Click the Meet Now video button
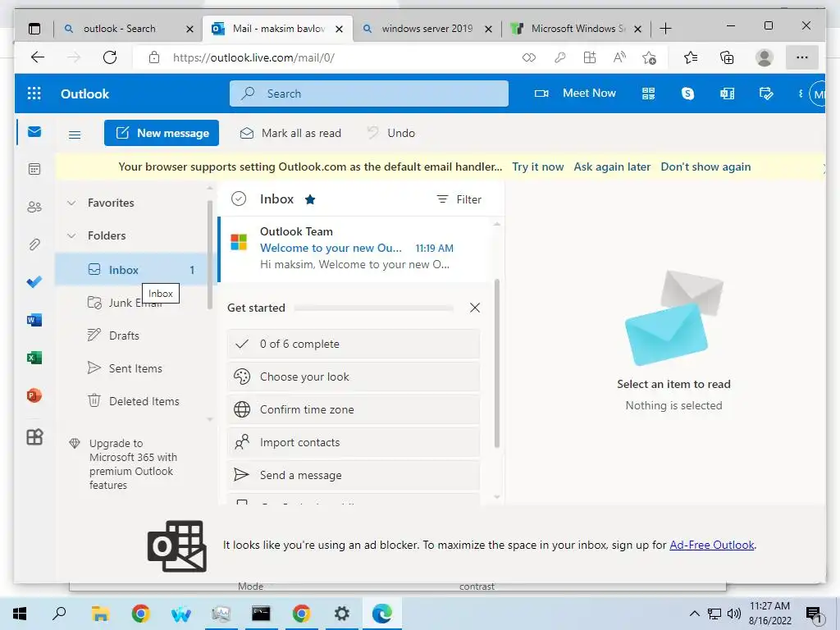Viewport: 840px width, 630px height. [575, 94]
